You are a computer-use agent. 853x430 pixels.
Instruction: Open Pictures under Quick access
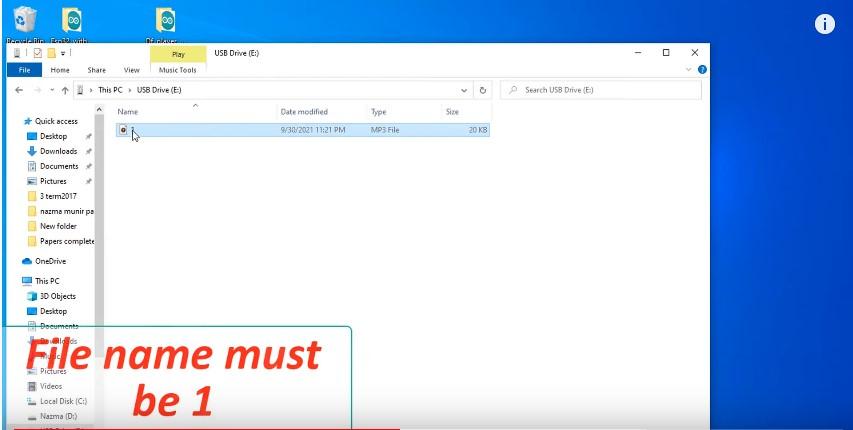pyautogui.click(x=53, y=181)
